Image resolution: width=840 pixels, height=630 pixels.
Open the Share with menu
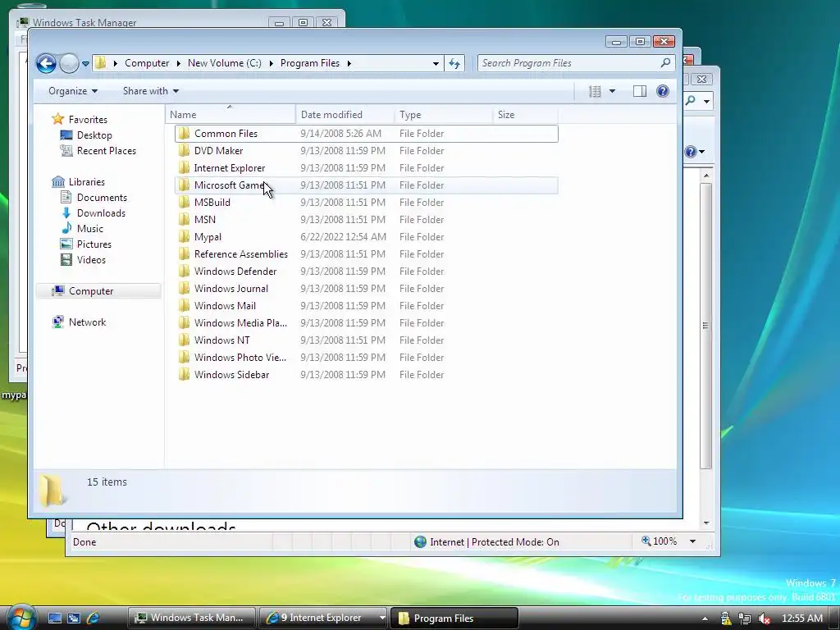(151, 91)
